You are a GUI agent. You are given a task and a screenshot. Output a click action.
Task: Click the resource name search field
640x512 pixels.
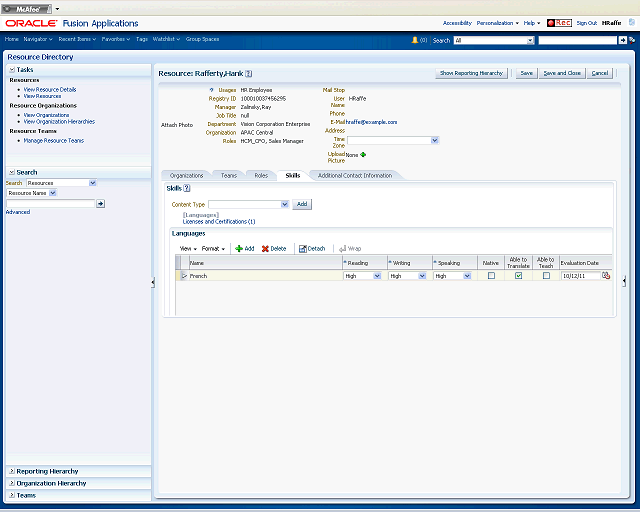(51, 203)
